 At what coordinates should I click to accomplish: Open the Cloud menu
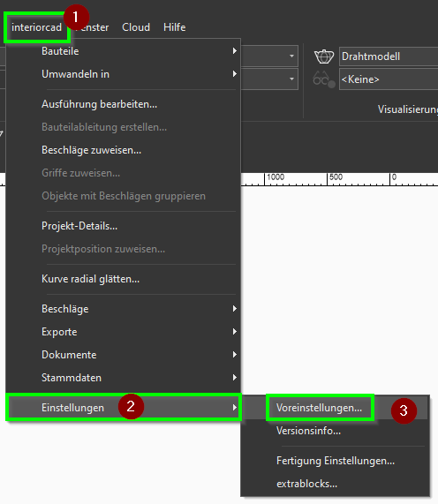click(136, 27)
